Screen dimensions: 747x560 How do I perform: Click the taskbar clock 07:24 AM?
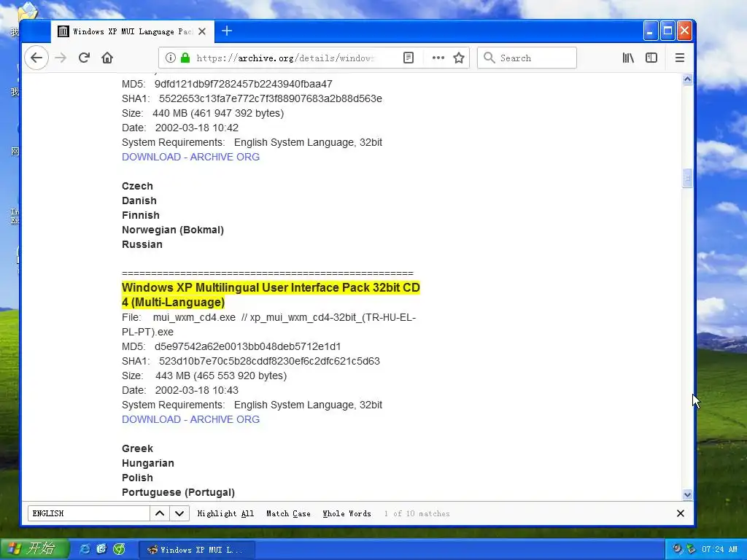[719, 549]
